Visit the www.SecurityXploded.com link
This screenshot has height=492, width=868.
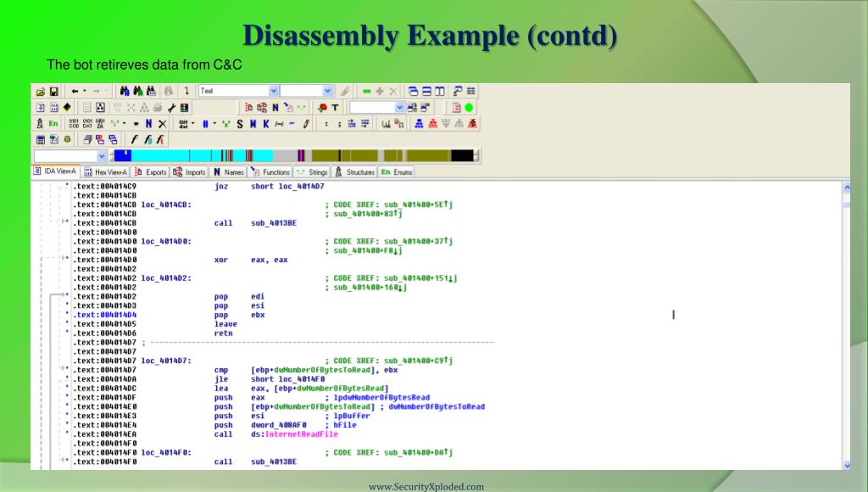point(426,486)
